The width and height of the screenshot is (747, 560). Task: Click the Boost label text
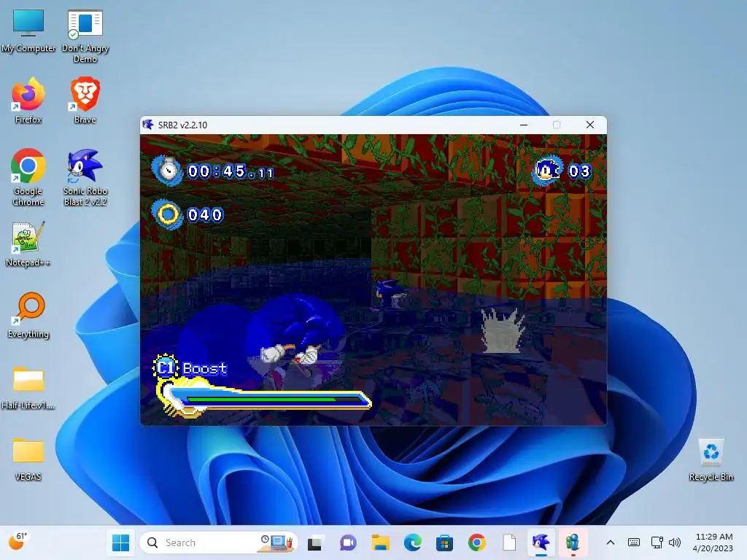coord(205,368)
